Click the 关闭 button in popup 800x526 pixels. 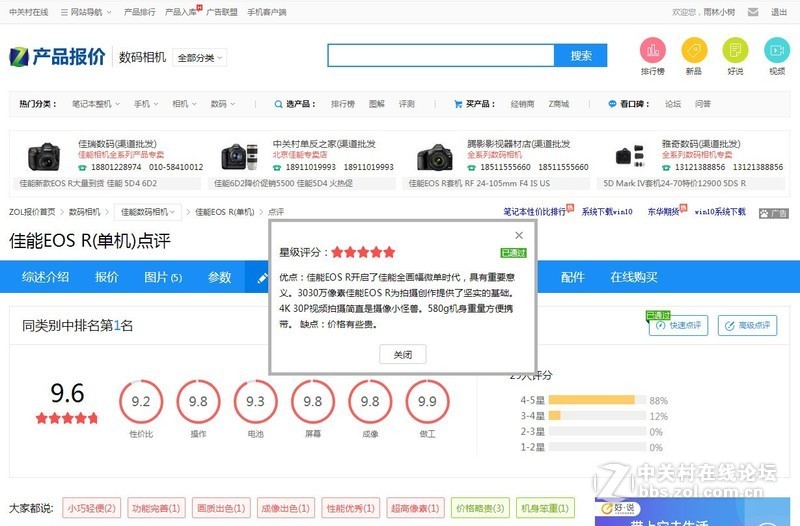[x=403, y=354]
